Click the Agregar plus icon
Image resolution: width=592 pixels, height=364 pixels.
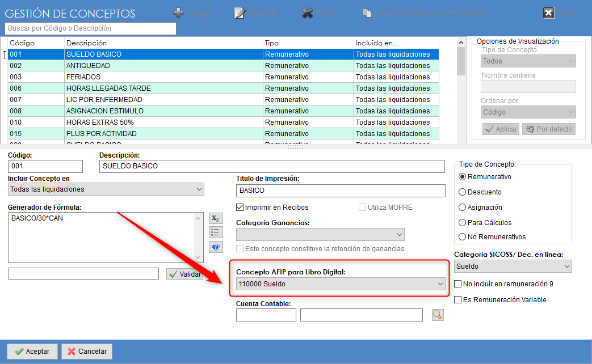178,13
